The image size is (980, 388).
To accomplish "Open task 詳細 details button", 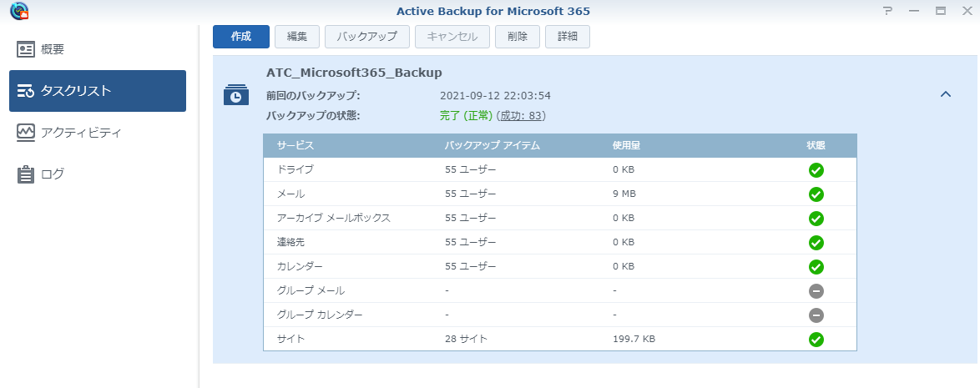I will click(568, 37).
